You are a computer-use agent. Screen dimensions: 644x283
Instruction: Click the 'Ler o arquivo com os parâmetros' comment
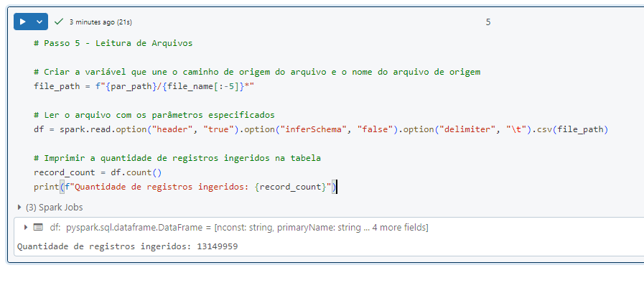click(x=154, y=115)
